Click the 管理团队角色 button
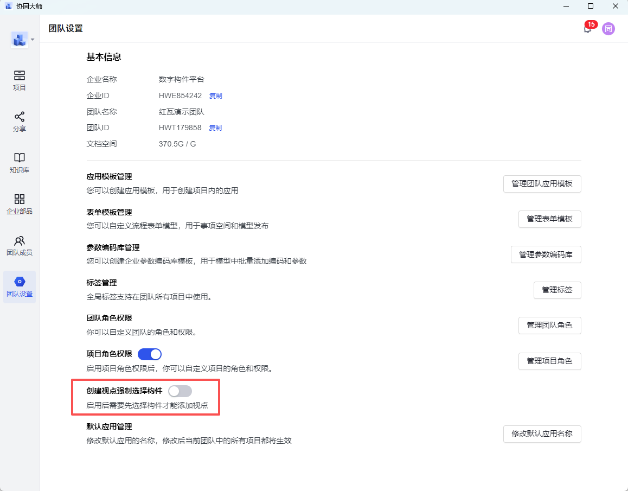Image resolution: width=628 pixels, height=491 pixels. [549, 325]
